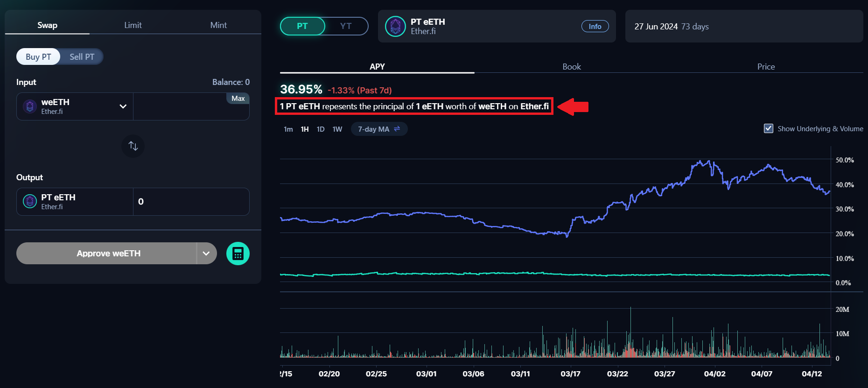The image size is (868, 388).
Task: Toggle Show Underlying & Volume checkbox
Action: point(768,128)
